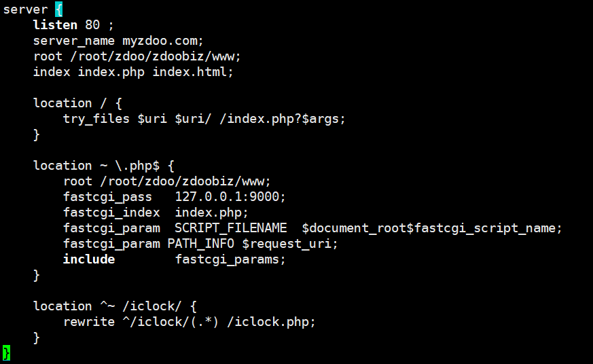Click the /index.php?$args; text

coord(286,119)
